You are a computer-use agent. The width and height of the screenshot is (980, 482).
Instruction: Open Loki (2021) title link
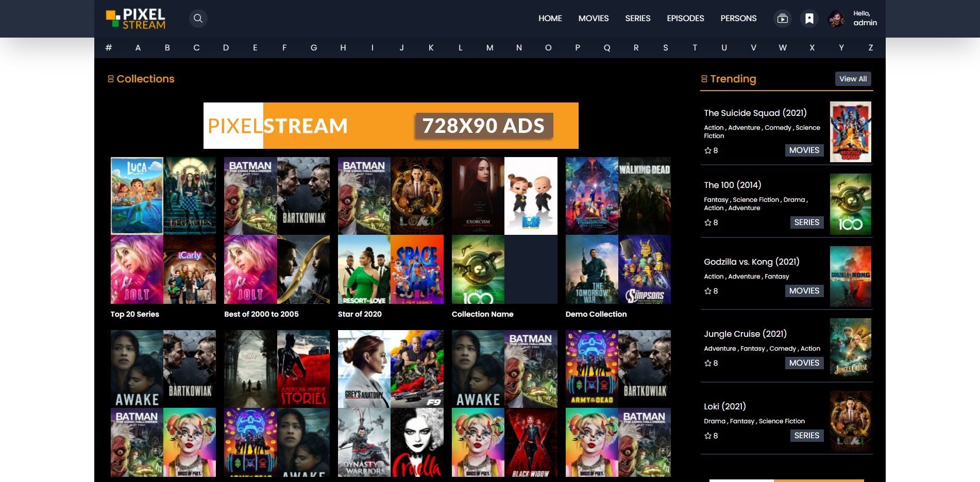[724, 406]
